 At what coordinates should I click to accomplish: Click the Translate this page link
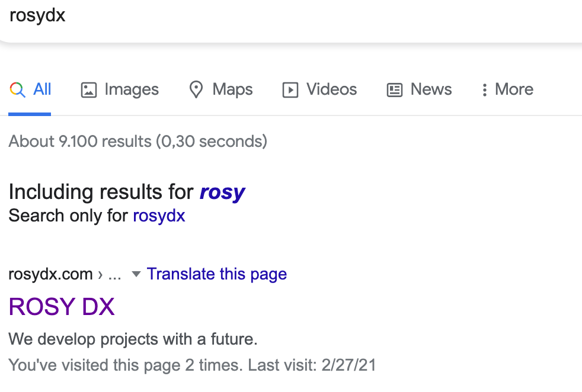(x=217, y=274)
